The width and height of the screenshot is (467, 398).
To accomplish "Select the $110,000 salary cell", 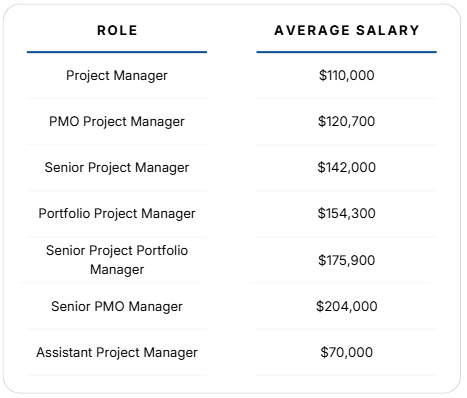I will tap(347, 75).
